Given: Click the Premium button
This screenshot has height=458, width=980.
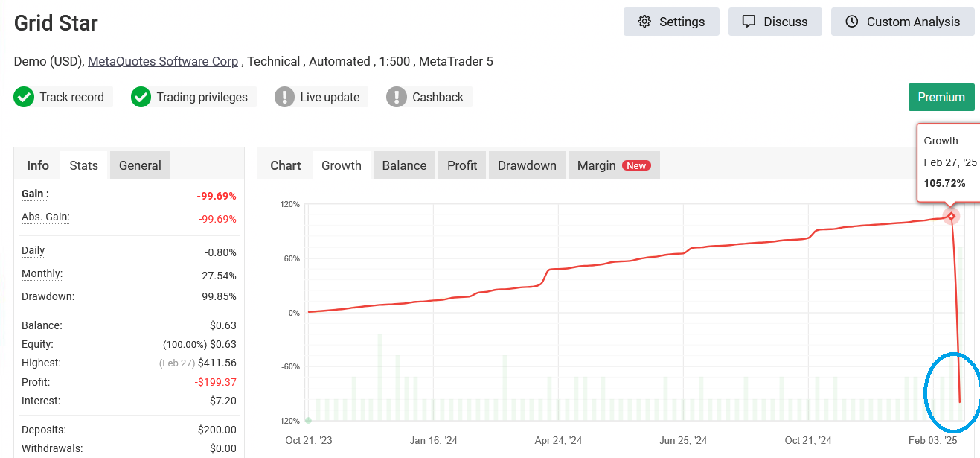Looking at the screenshot, I should (941, 97).
